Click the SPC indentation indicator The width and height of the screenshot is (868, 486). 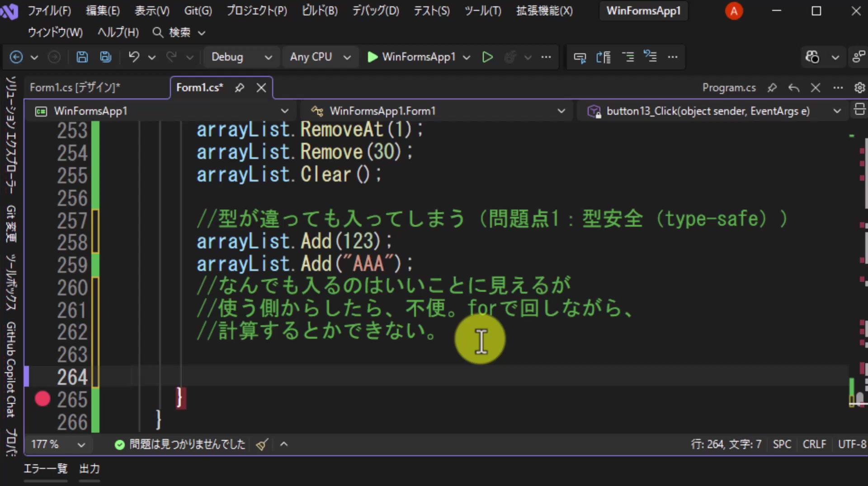782,444
